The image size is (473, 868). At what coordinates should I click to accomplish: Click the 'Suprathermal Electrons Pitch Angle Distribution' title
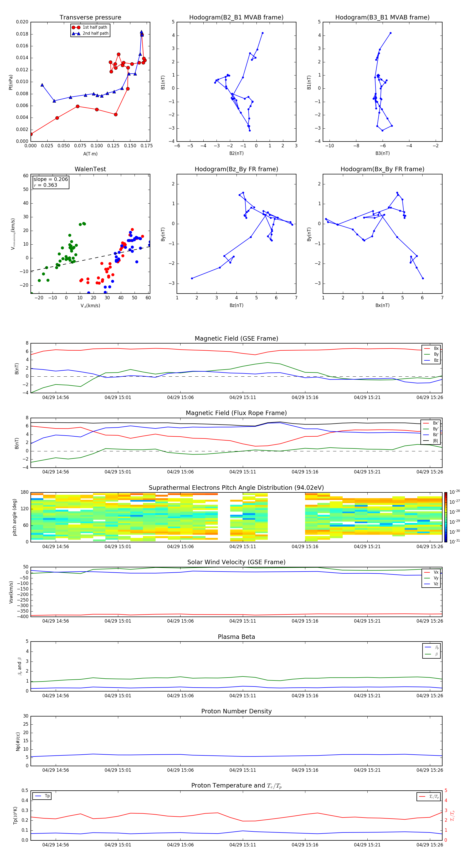pos(236,488)
